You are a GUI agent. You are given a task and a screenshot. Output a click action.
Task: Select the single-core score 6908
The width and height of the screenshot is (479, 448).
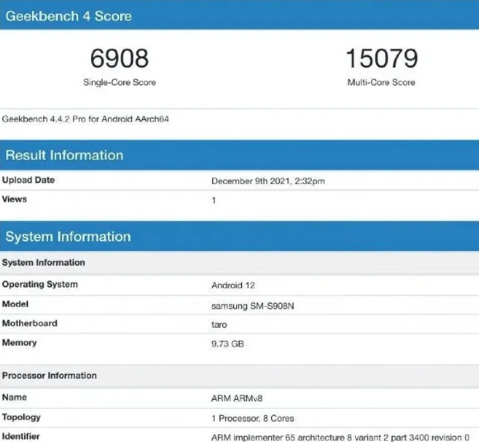click(x=119, y=58)
